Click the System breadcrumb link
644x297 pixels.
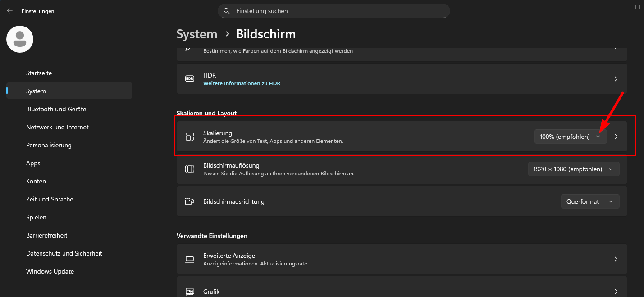[x=197, y=34]
